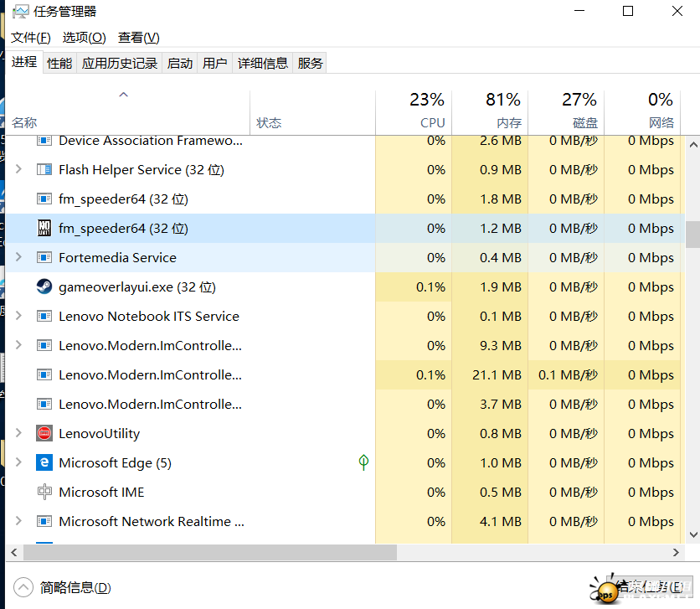The width and height of the screenshot is (700, 609).
Task: Click the vertical scrollbar down arrow
Action: tap(693, 534)
